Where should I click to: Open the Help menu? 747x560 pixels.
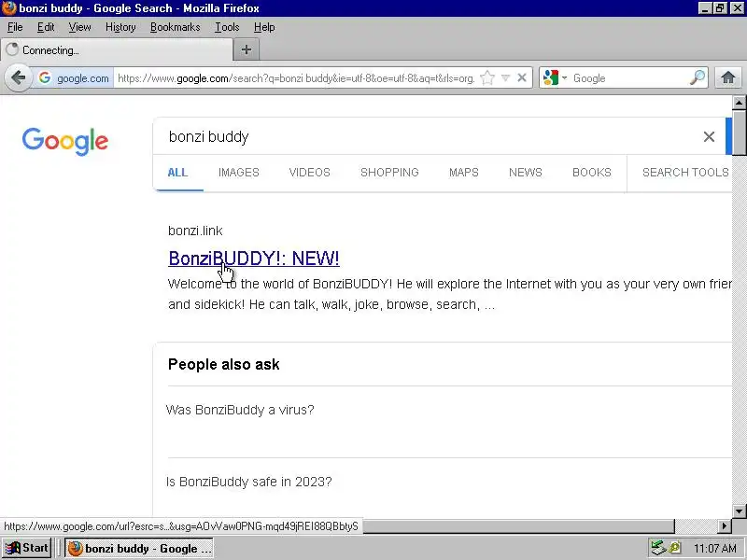pos(264,27)
